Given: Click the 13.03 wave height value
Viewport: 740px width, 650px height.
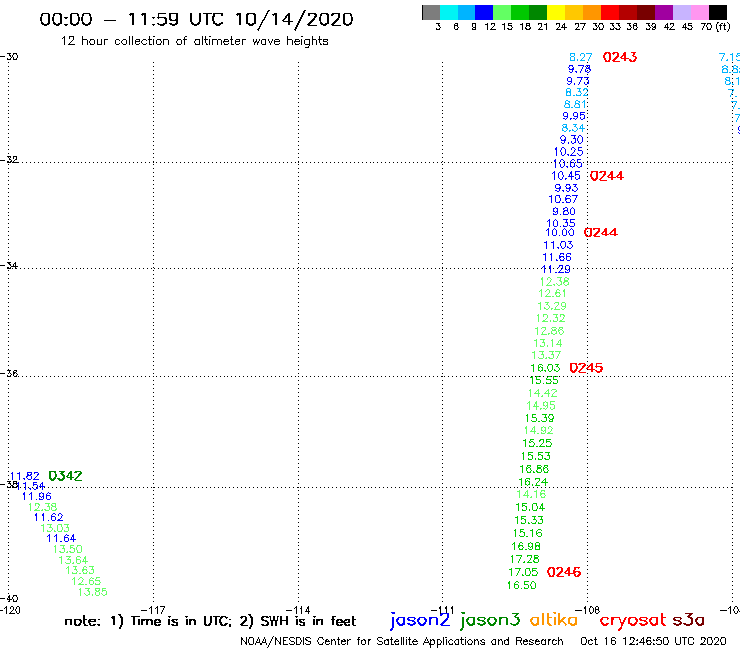Looking at the screenshot, I should 55,528.
